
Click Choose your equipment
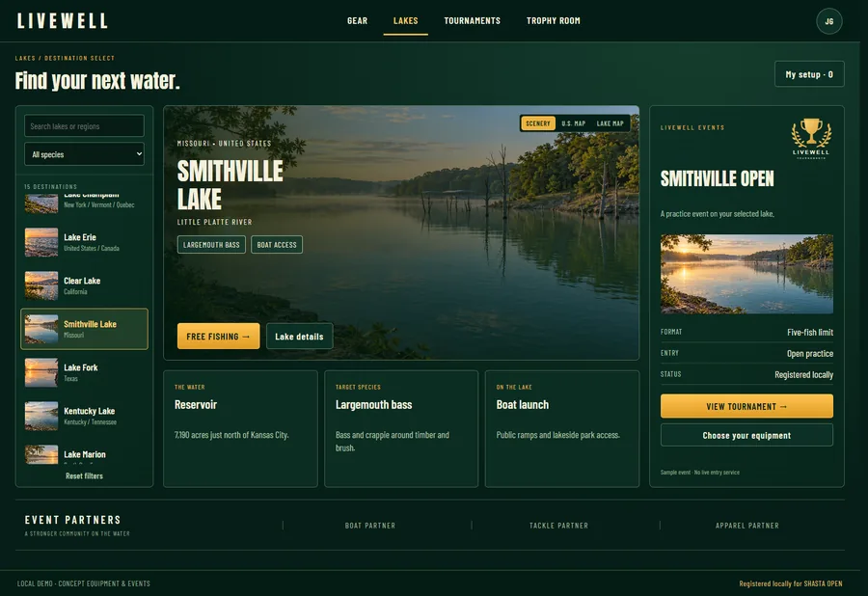tap(746, 435)
